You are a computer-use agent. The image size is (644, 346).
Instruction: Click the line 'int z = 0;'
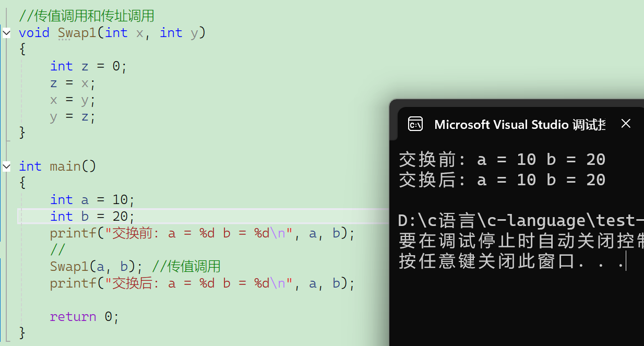pyautogui.click(x=89, y=66)
